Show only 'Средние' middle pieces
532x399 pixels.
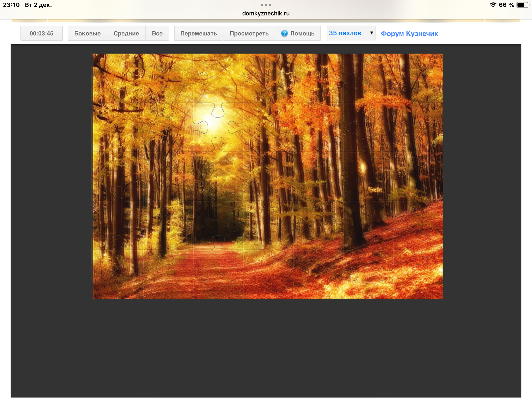126,33
